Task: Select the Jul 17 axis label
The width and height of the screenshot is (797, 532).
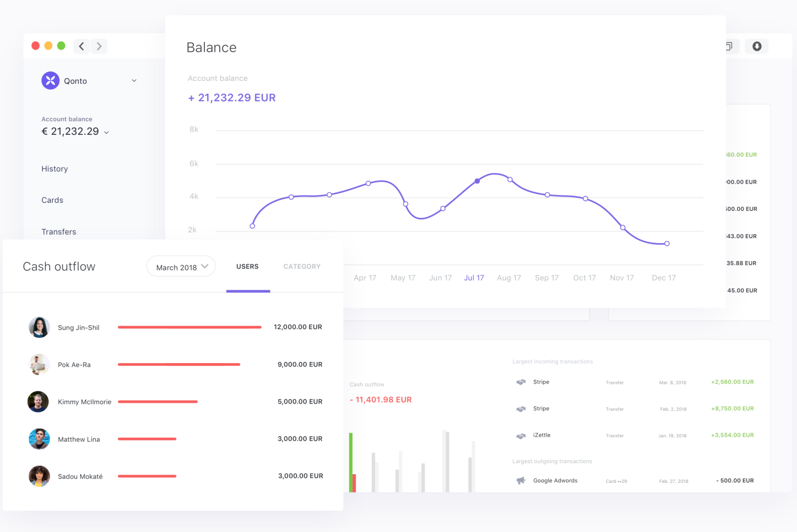Action: click(x=474, y=278)
